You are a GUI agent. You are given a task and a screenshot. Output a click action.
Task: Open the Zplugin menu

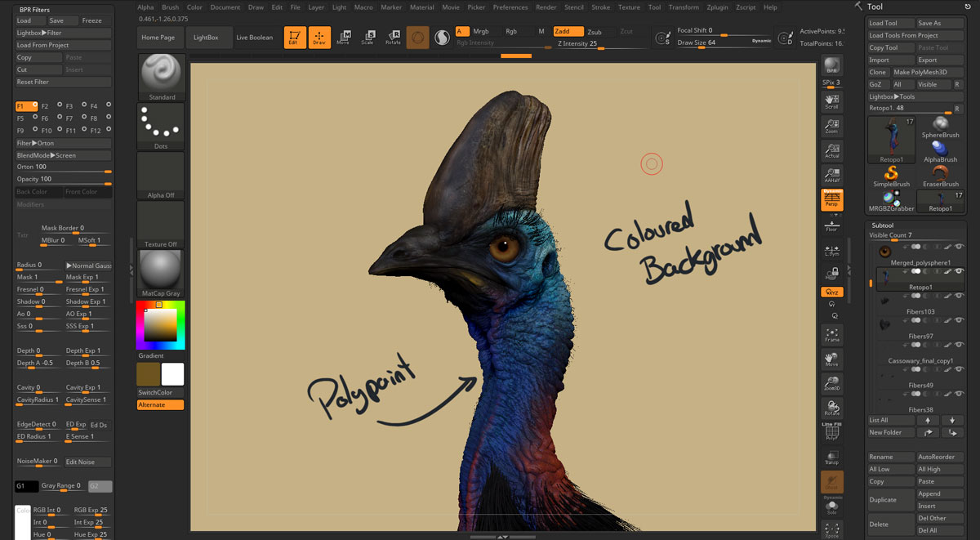(x=717, y=7)
